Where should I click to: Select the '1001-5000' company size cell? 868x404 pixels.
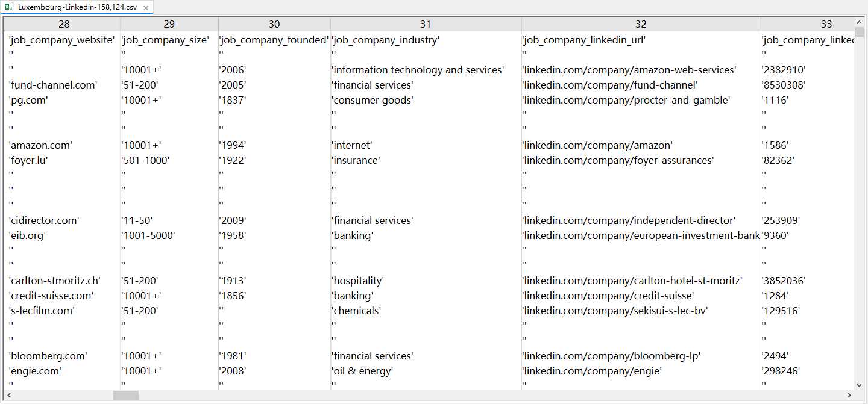(x=169, y=235)
